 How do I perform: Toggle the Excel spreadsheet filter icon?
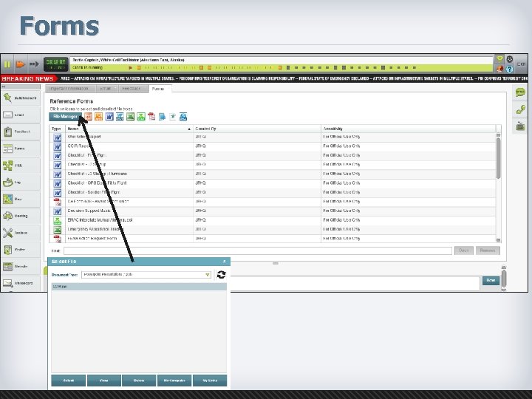pos(130,117)
